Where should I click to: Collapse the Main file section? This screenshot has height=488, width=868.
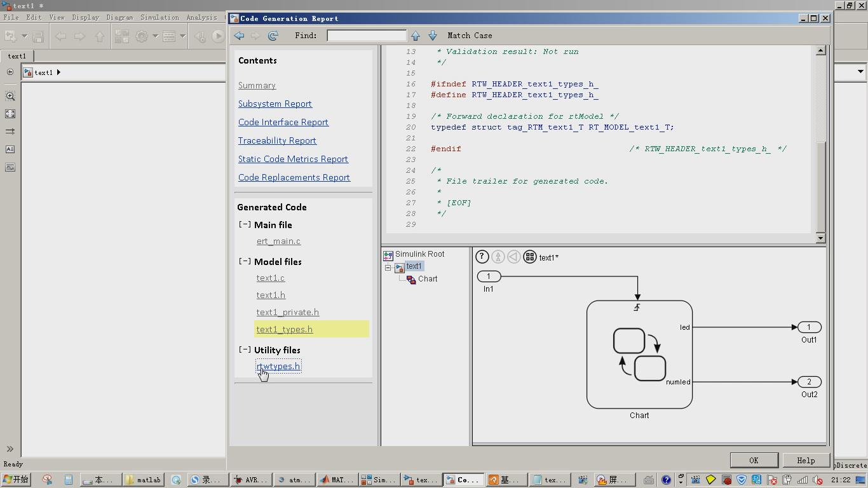click(245, 224)
